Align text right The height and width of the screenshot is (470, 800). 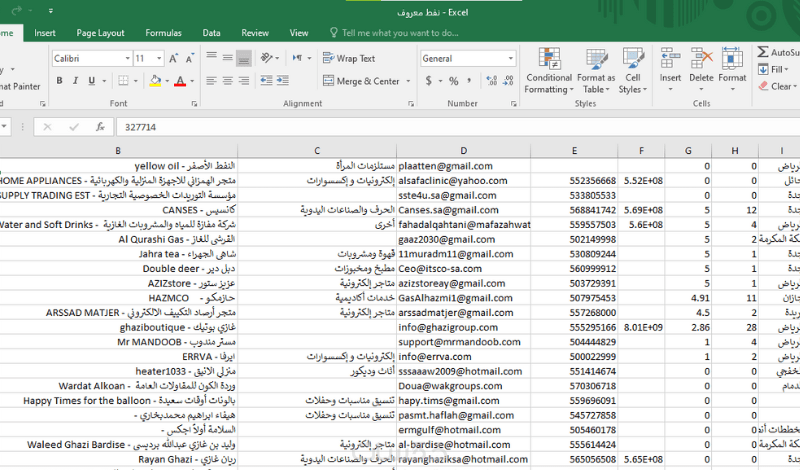pos(244,81)
